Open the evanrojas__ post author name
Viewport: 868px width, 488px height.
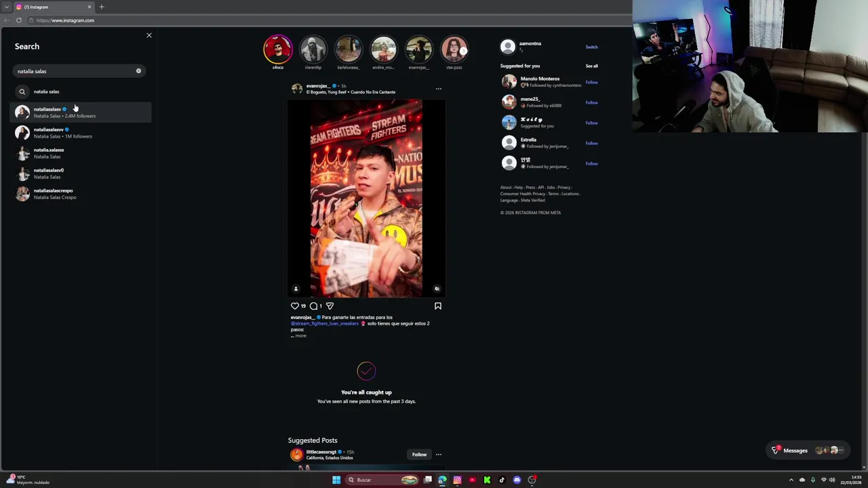click(318, 86)
